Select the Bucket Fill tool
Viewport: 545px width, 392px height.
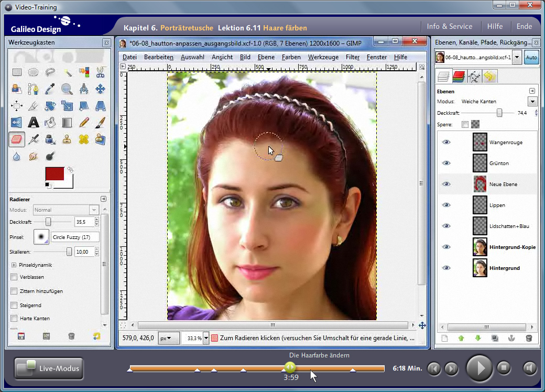[x=50, y=123]
